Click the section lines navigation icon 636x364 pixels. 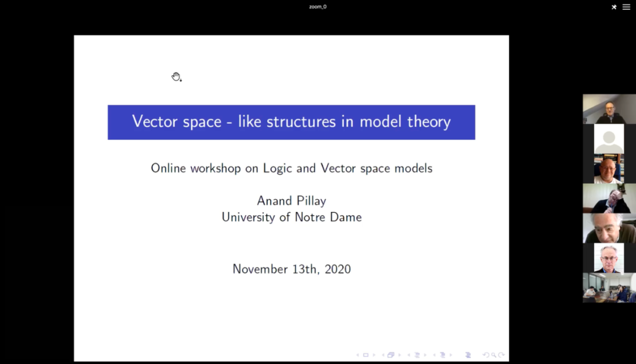coord(443,355)
